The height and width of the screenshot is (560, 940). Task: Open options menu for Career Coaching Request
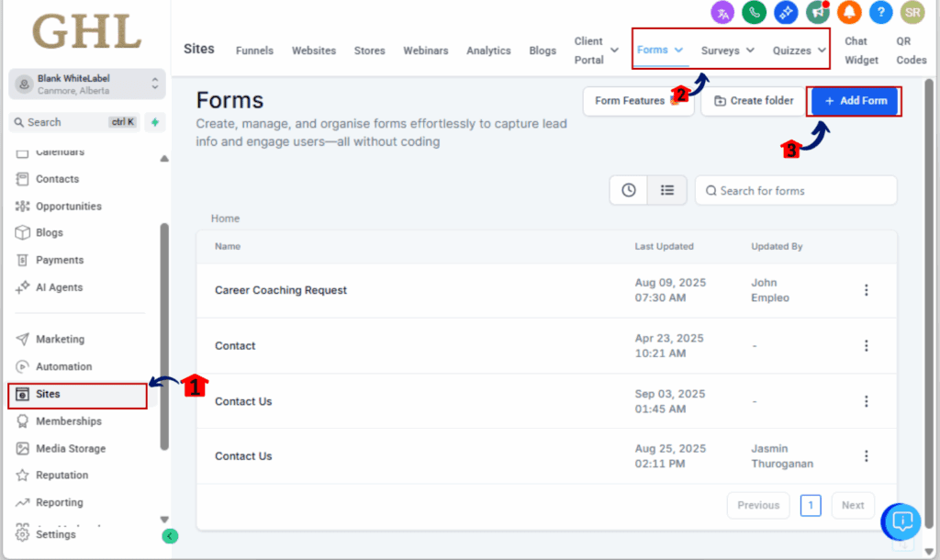click(x=866, y=290)
